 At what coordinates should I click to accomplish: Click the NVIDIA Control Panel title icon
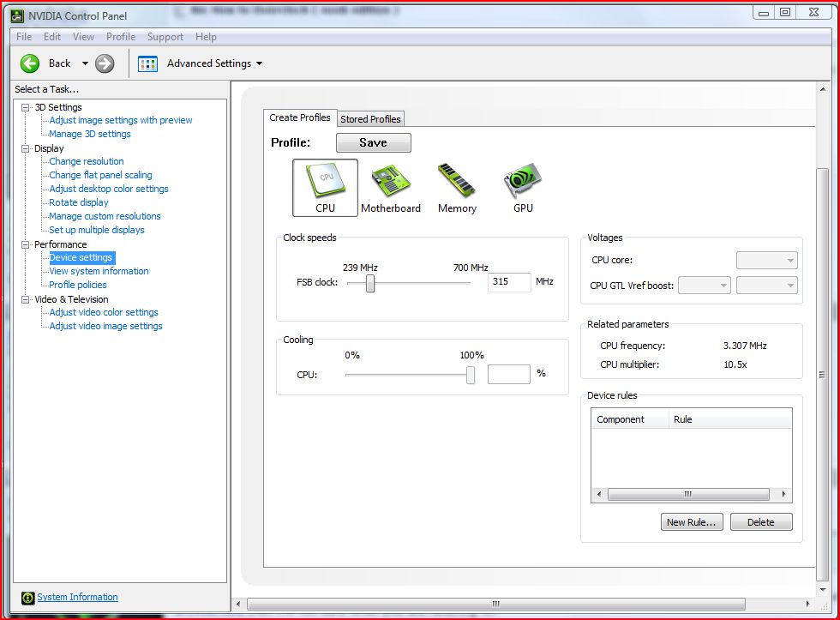[x=18, y=16]
